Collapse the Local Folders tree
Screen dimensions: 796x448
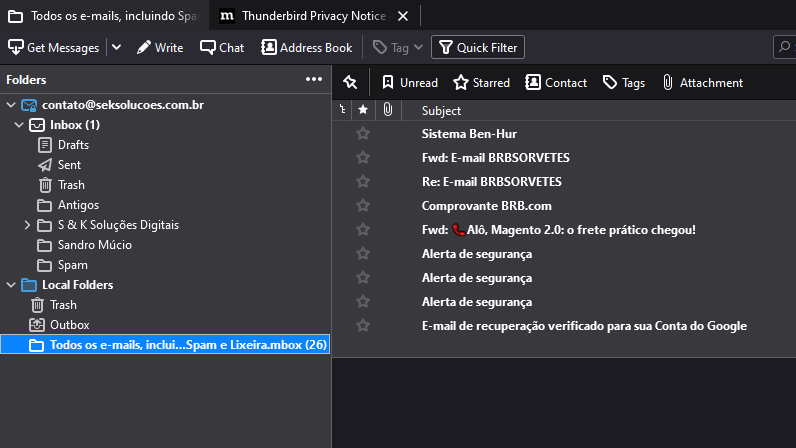point(11,285)
